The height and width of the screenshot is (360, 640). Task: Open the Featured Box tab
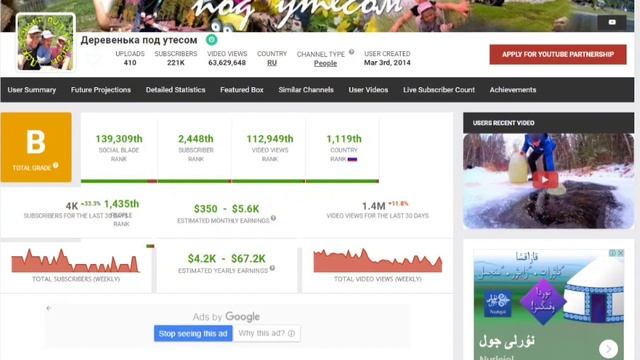[x=242, y=90]
